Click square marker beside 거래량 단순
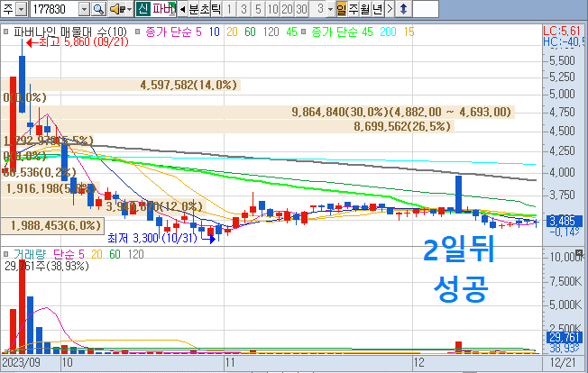The width and height of the screenshot is (588, 373). pos(5,254)
